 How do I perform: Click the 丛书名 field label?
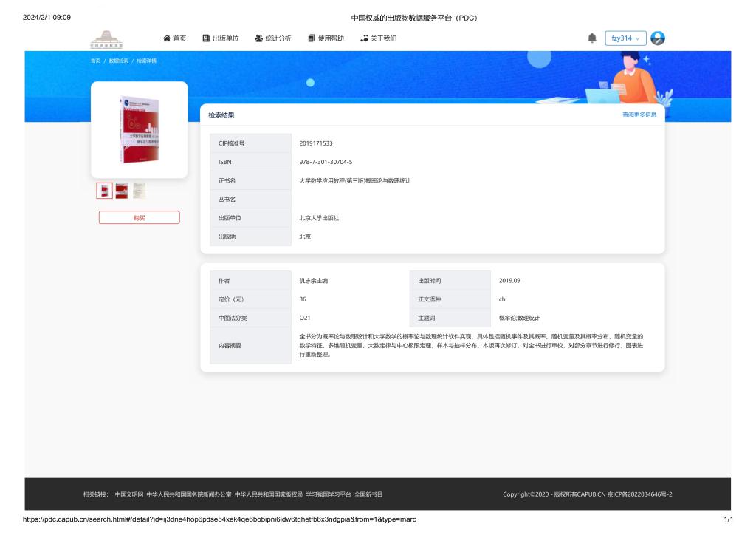(x=227, y=200)
